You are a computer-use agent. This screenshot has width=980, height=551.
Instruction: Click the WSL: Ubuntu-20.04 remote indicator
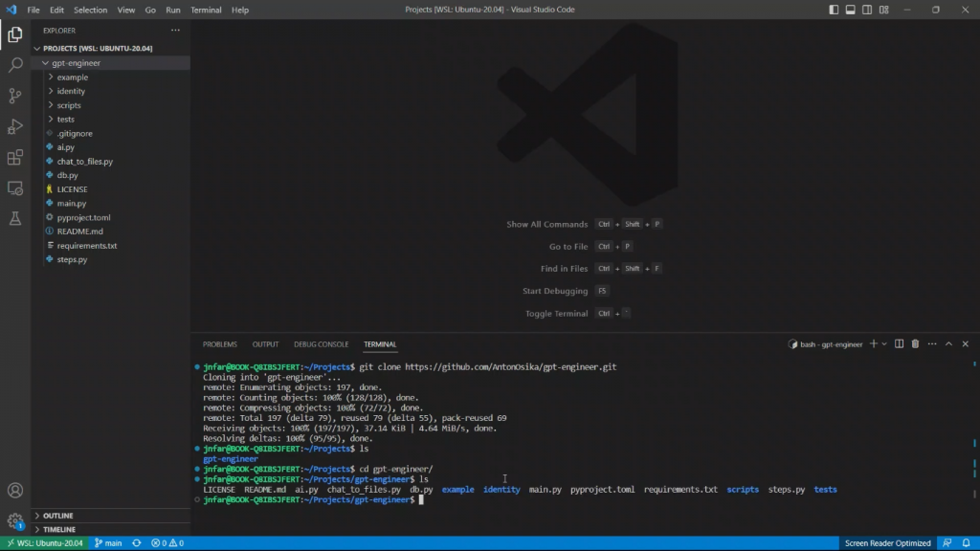[44, 543]
